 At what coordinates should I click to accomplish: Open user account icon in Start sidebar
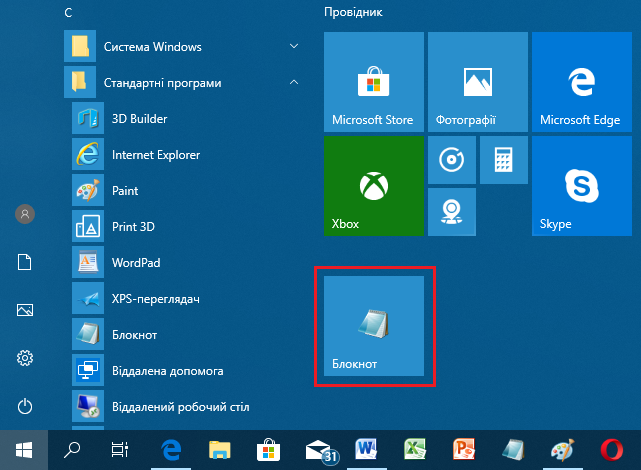pyautogui.click(x=25, y=214)
